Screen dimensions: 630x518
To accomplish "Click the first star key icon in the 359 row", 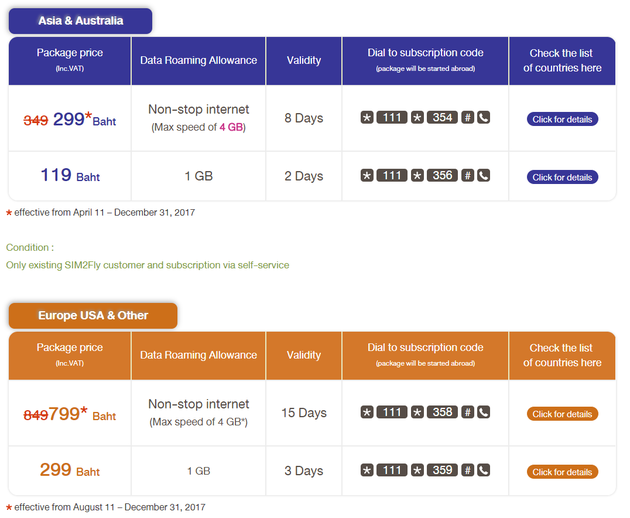I will pyautogui.click(x=367, y=470).
